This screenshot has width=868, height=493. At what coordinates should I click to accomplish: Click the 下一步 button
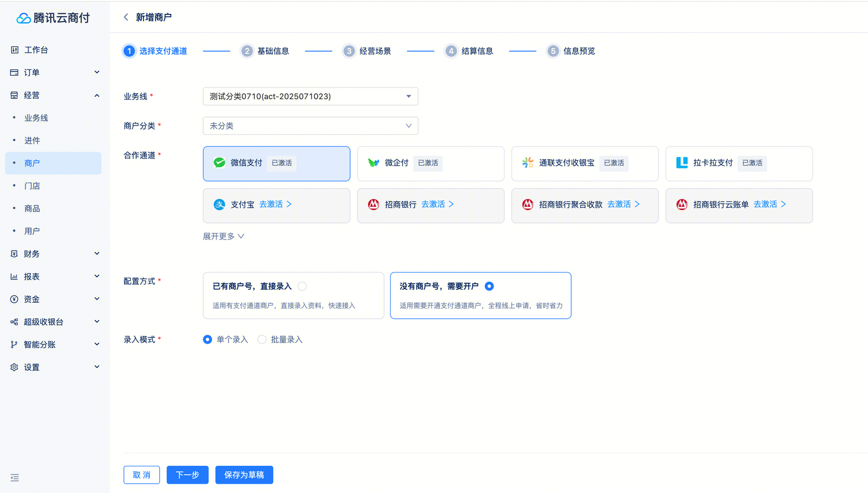click(x=187, y=474)
